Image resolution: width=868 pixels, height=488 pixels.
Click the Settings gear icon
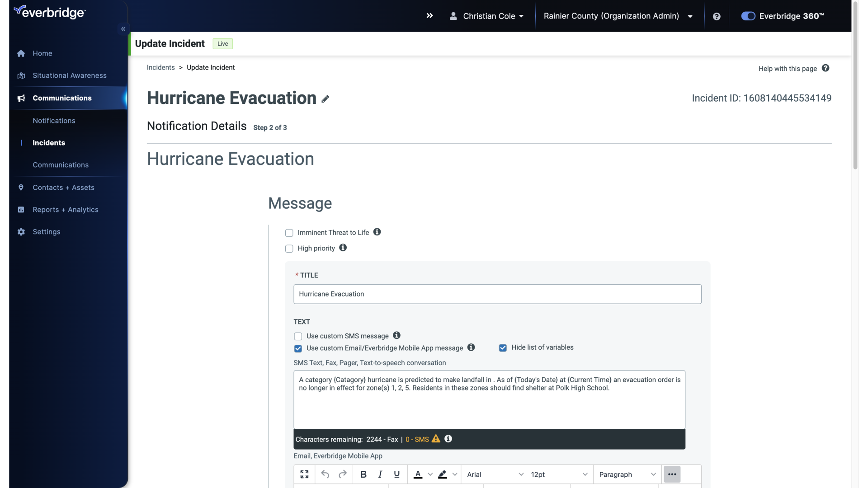click(x=21, y=232)
